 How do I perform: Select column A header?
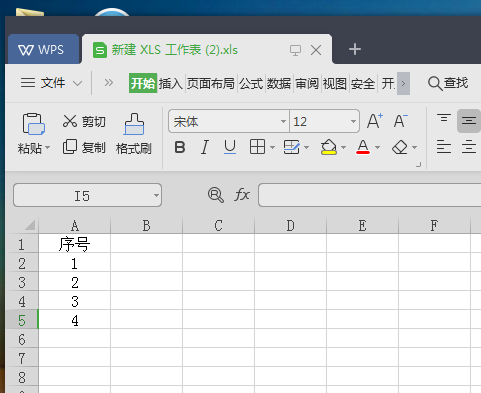[x=75, y=226]
